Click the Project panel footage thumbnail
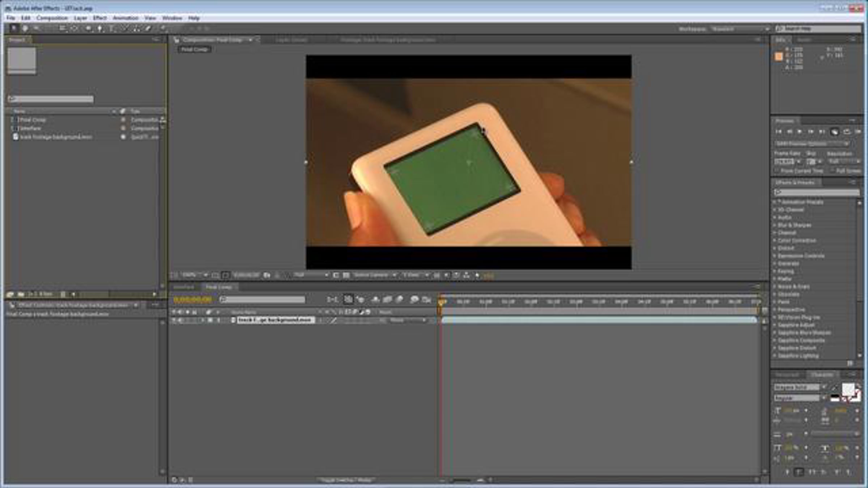 22,61
